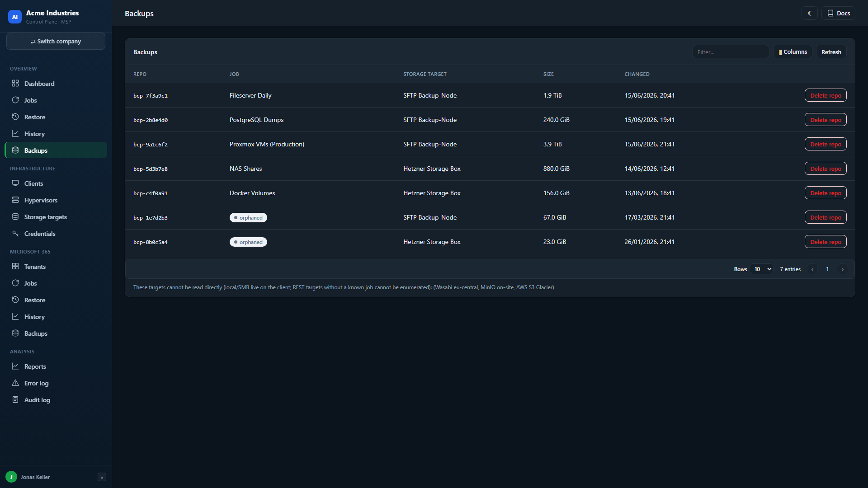Click repo ID bcp-5d3b7e8
The image size is (868, 488).
pyautogui.click(x=151, y=169)
